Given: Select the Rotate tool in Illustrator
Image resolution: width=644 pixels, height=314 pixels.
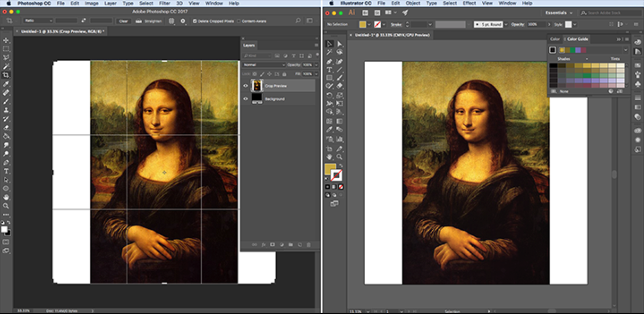Looking at the screenshot, I should [329, 96].
